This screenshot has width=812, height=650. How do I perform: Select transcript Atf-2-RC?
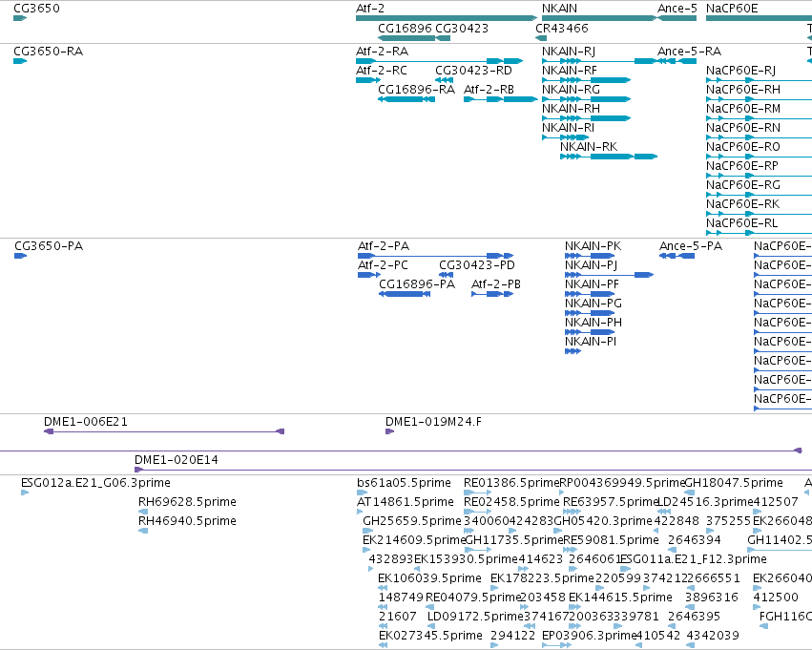pyautogui.click(x=382, y=71)
